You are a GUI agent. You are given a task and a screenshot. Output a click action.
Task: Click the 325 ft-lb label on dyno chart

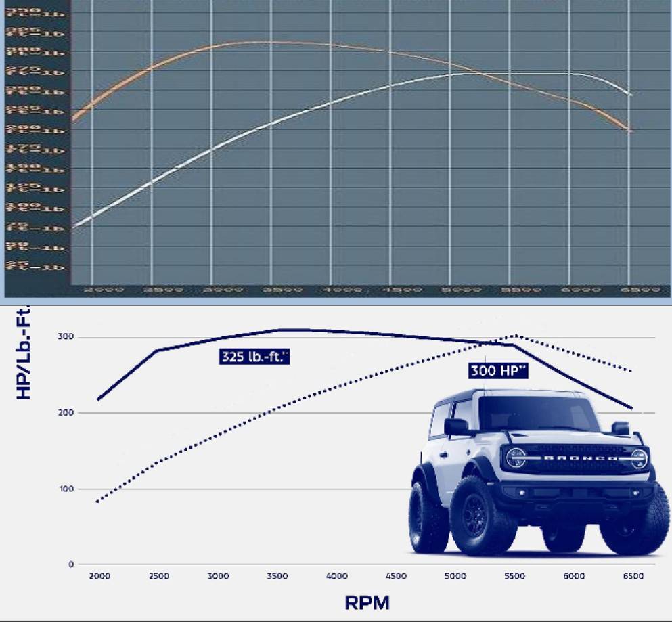click(35, 32)
